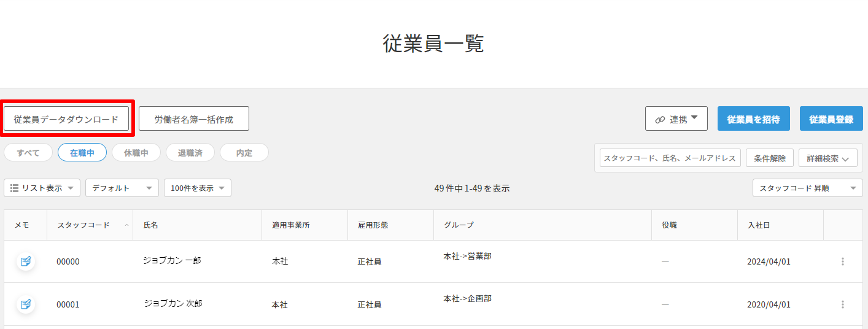Focus the staff code and name search field

pyautogui.click(x=670, y=158)
